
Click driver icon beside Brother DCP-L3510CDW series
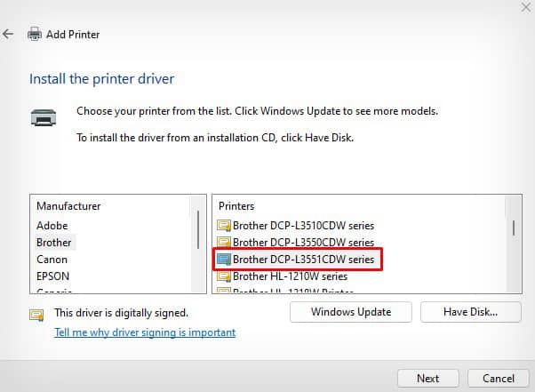224,226
